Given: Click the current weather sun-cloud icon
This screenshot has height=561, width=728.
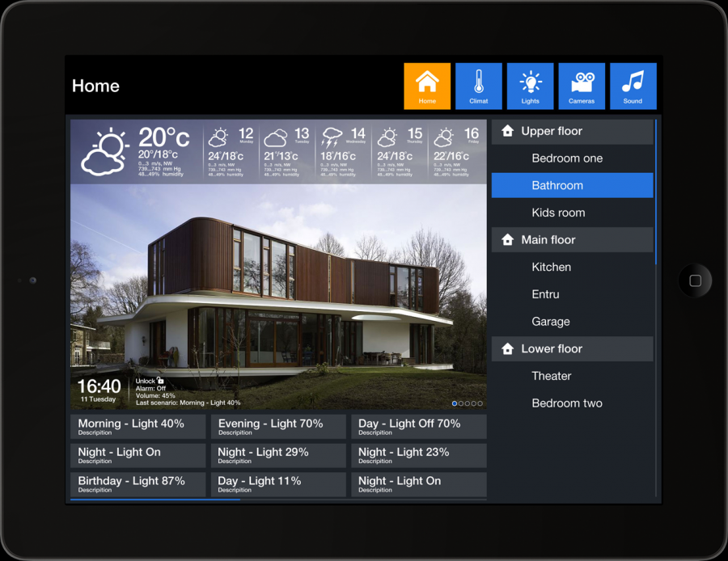Looking at the screenshot, I should click(105, 152).
